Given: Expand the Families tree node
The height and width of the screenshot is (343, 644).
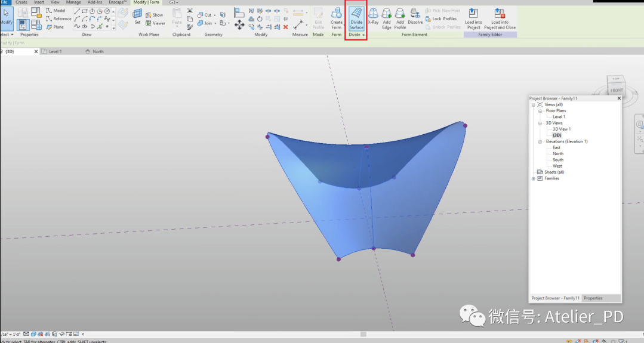Looking at the screenshot, I should (533, 179).
